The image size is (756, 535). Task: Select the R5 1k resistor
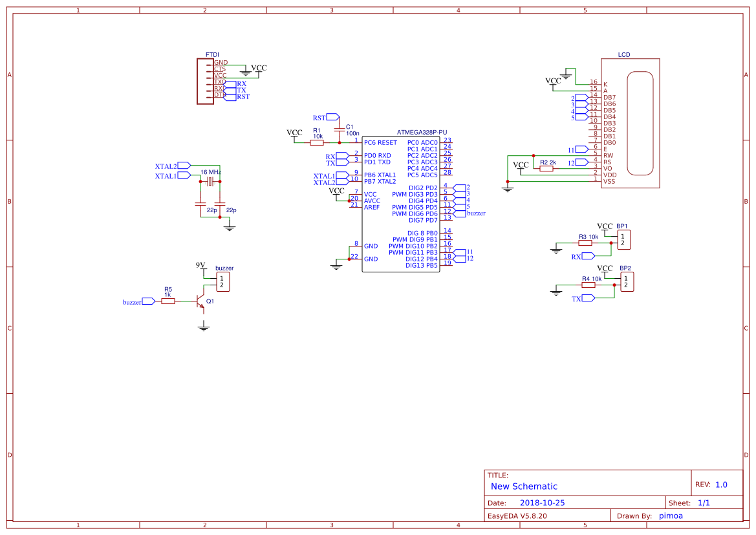pos(168,301)
